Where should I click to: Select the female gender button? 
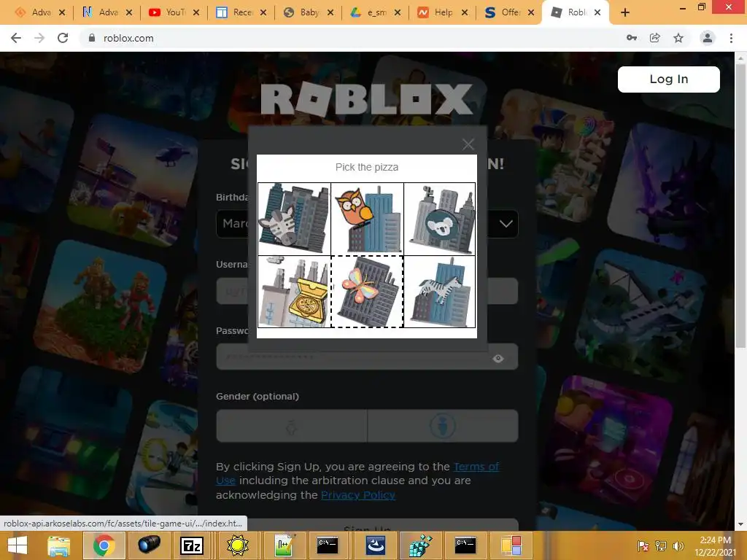292,426
